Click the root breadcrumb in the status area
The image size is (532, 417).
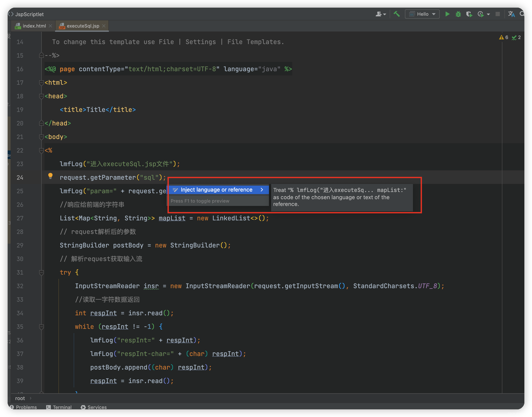(20, 398)
